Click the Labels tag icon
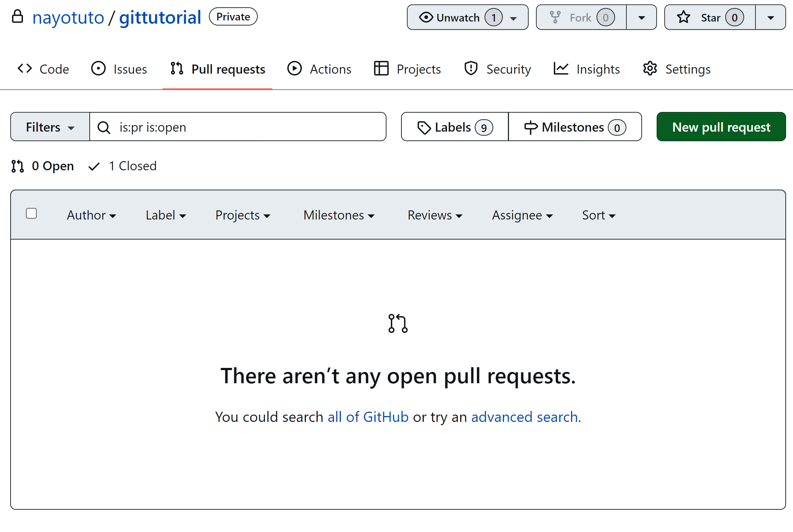Screen dimensions: 793x532 (x=424, y=127)
